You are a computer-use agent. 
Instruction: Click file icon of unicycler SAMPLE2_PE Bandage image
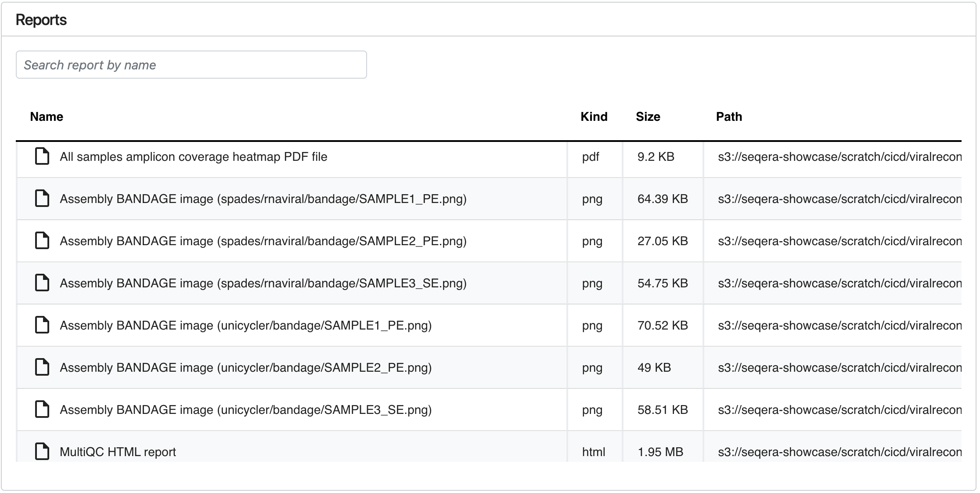click(x=42, y=367)
